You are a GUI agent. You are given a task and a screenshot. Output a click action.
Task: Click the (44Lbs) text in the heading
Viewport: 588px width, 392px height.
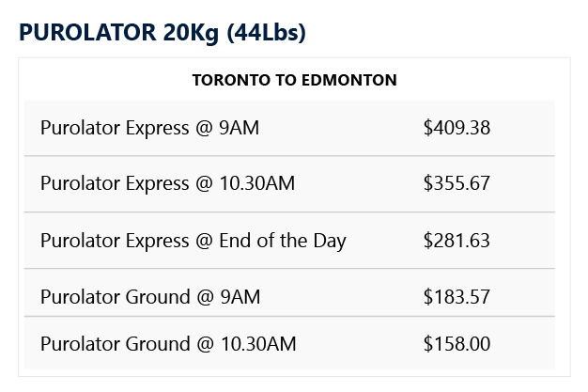pos(267,33)
